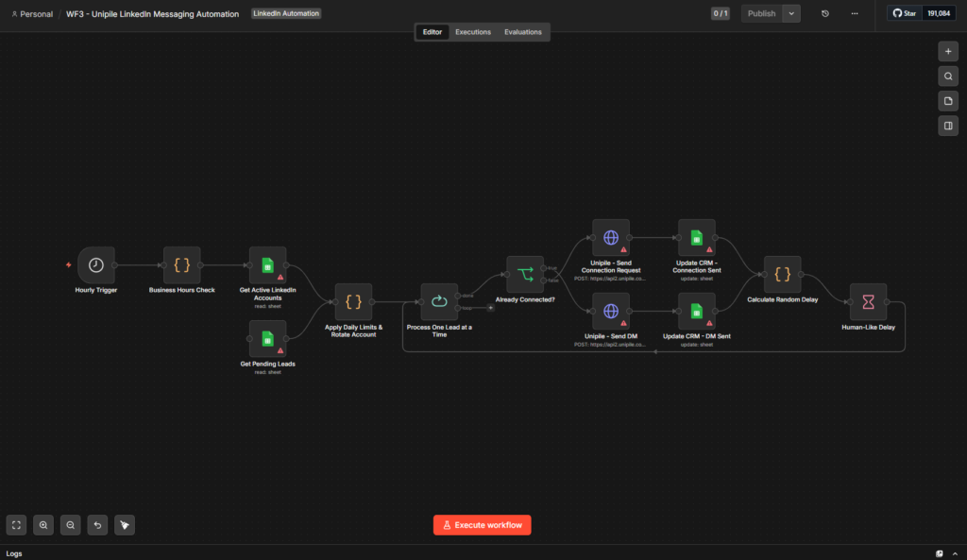Open the Get Pending Leads sheet node
The image size is (967, 560).
click(267, 339)
